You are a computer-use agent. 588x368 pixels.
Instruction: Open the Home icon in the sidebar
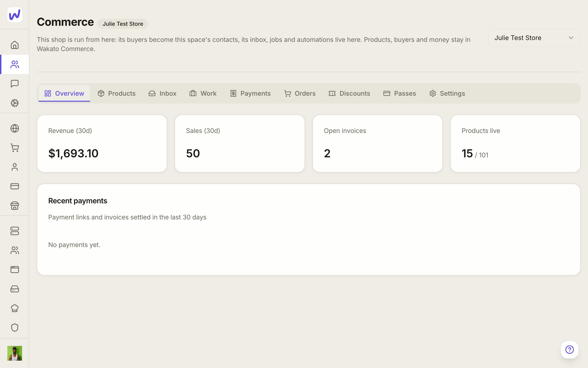(x=14, y=45)
